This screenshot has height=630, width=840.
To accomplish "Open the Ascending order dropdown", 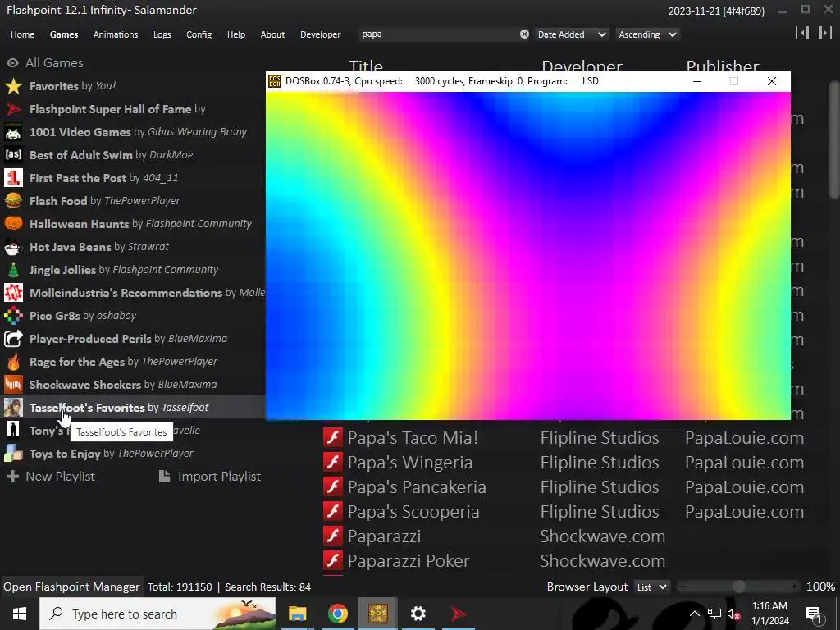I will [x=647, y=34].
